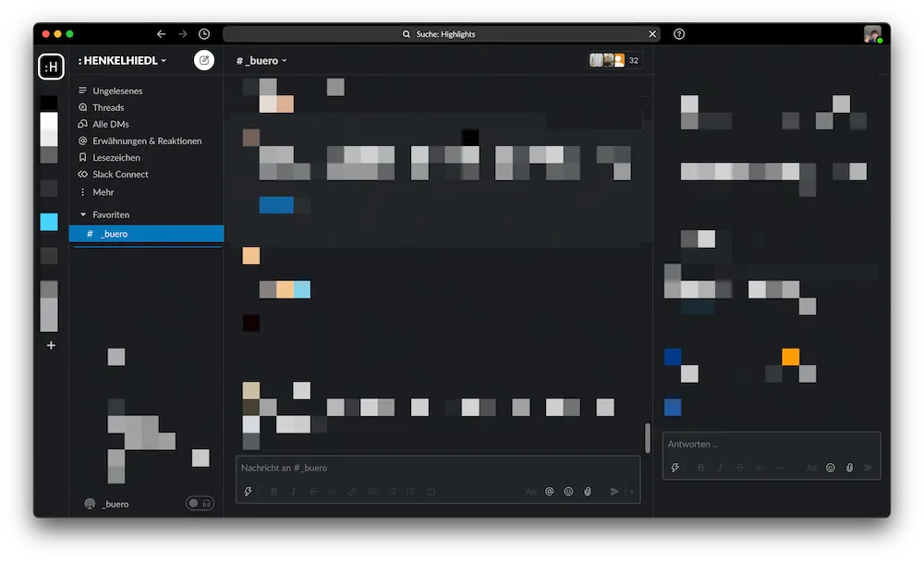Toggle bold in the #_buero message composer
This screenshot has width=924, height=562.
click(274, 491)
